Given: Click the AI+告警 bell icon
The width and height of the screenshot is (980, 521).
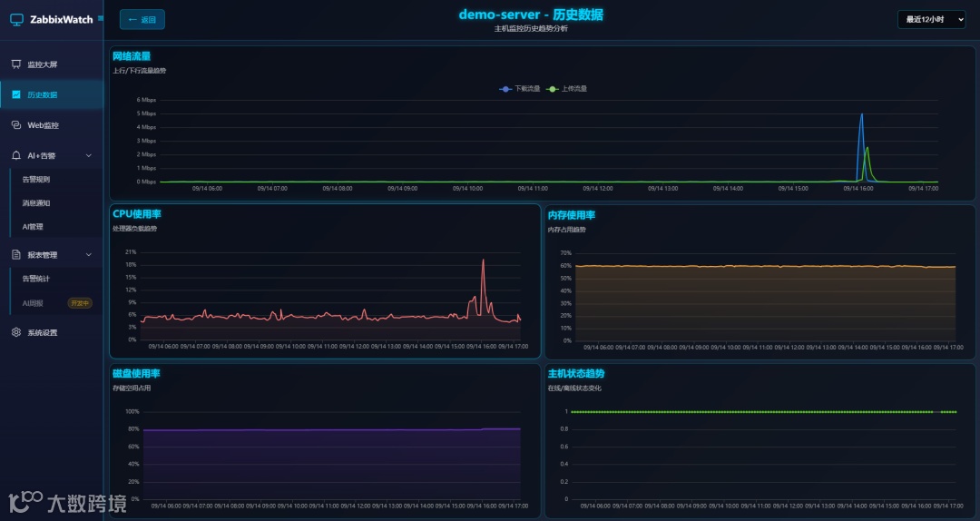Looking at the screenshot, I should pyautogui.click(x=16, y=155).
